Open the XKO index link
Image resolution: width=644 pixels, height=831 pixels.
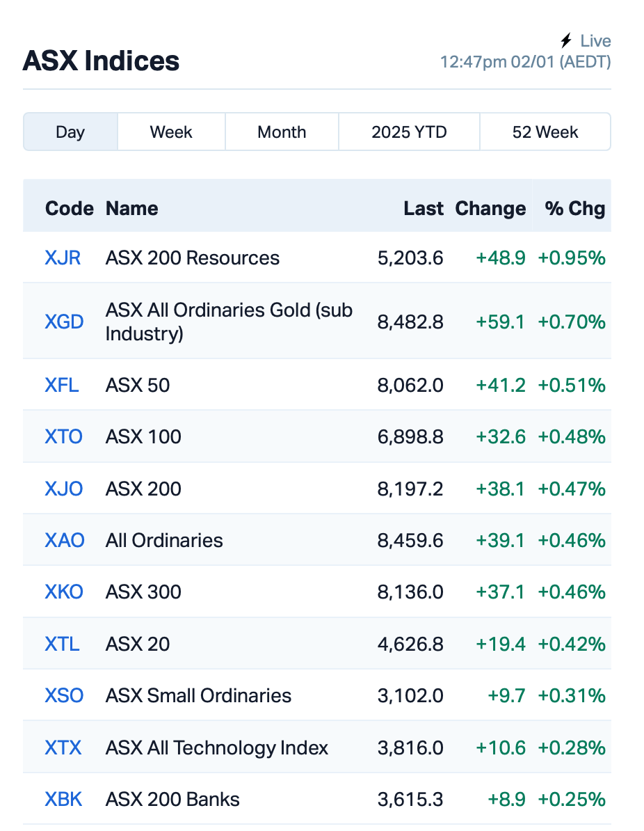pos(63,592)
